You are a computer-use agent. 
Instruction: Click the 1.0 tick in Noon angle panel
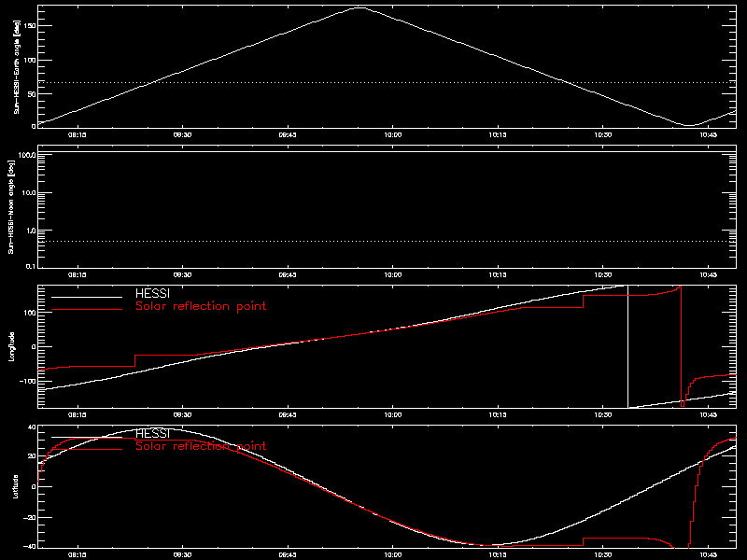pyautogui.click(x=31, y=231)
